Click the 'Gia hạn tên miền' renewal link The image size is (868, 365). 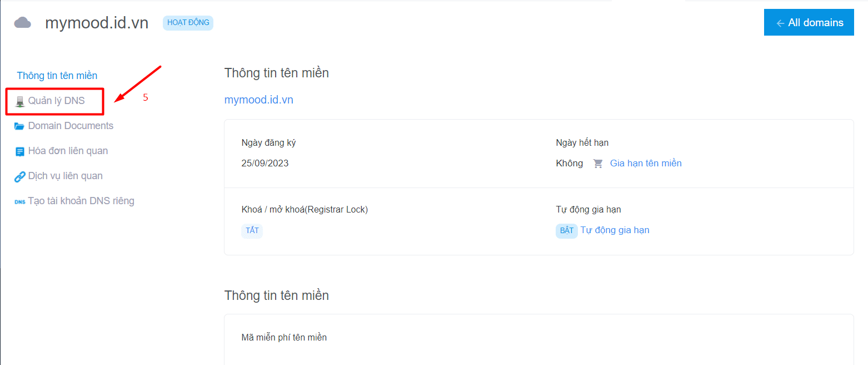click(x=646, y=163)
